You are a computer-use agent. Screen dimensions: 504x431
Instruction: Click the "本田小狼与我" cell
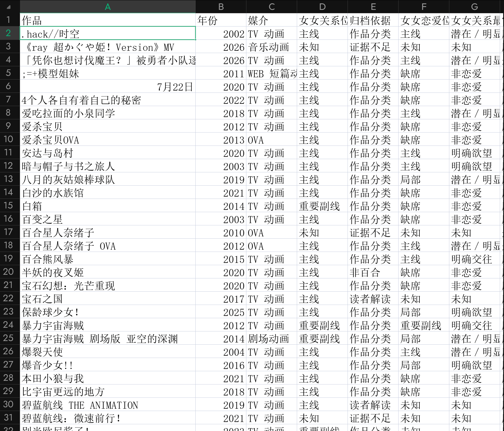tap(108, 378)
